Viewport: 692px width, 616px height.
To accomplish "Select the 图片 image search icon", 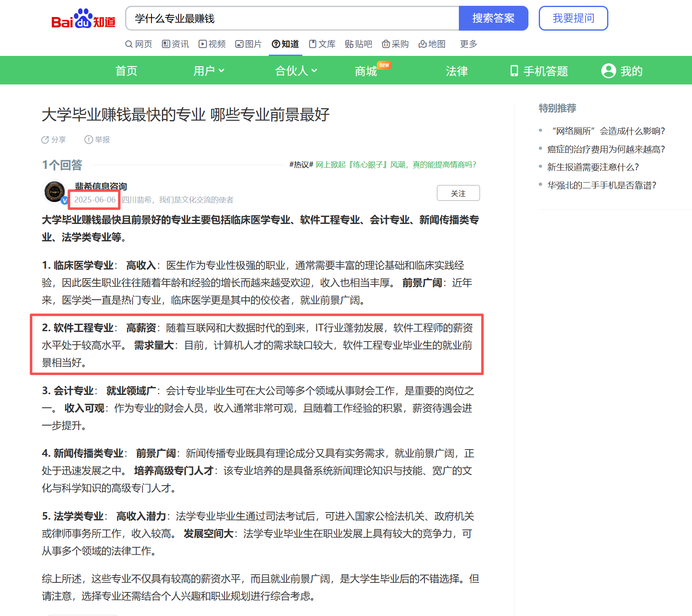I will click(x=239, y=44).
